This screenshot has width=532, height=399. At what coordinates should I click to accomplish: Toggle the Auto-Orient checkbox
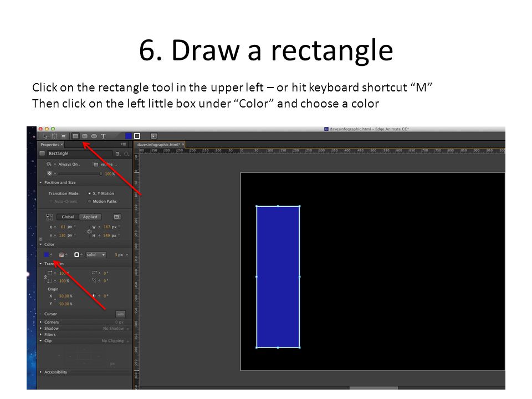click(51, 201)
